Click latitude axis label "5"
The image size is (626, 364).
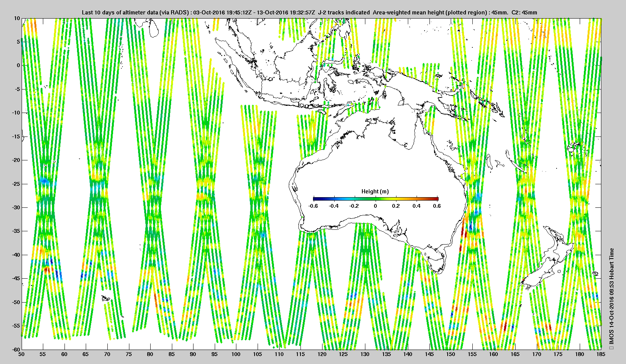pos(18,42)
